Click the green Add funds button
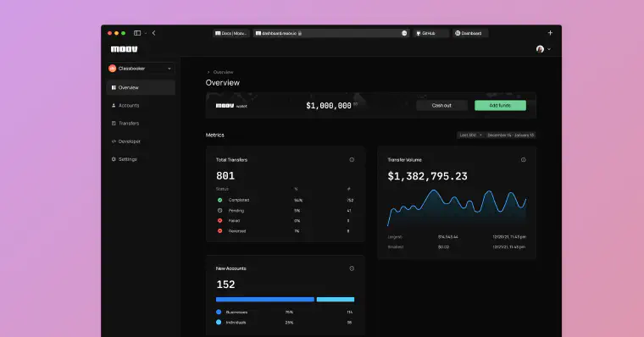The width and height of the screenshot is (644, 337). click(x=500, y=106)
